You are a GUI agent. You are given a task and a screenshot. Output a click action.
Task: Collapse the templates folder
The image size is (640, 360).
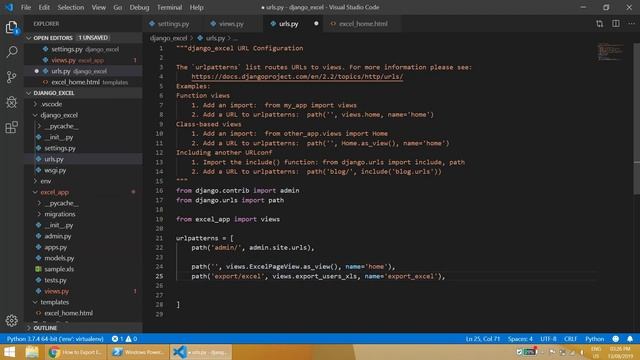coord(83,302)
